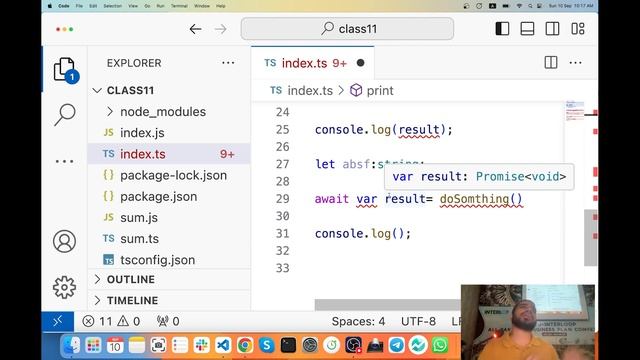
Task: Open index.js in the explorer
Action: 169,133
